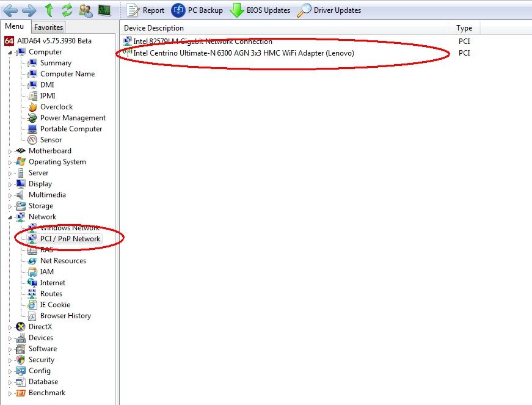
Task: Expand the Operating System tree node
Action: point(10,162)
